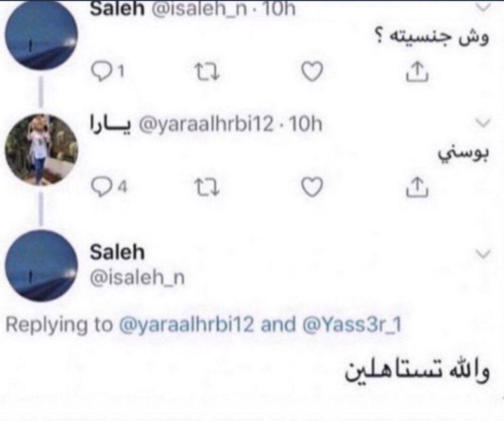Expand options chevron on yaraalhrbi12's tweet
The image size is (504, 421).
(485, 122)
